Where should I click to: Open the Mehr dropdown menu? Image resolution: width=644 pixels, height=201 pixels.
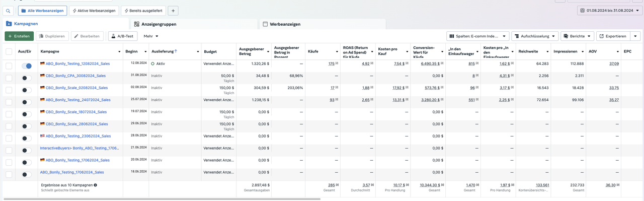151,36
